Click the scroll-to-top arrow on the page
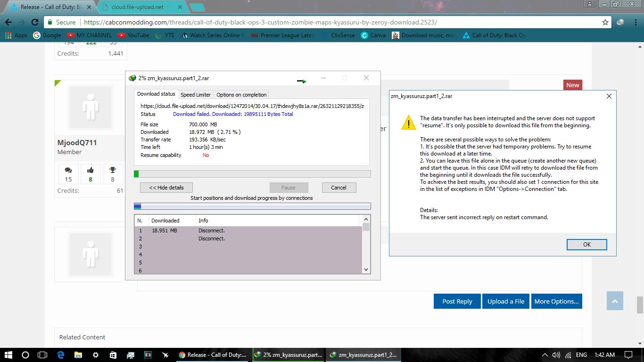The height and width of the screenshot is (362, 644). 615,301
